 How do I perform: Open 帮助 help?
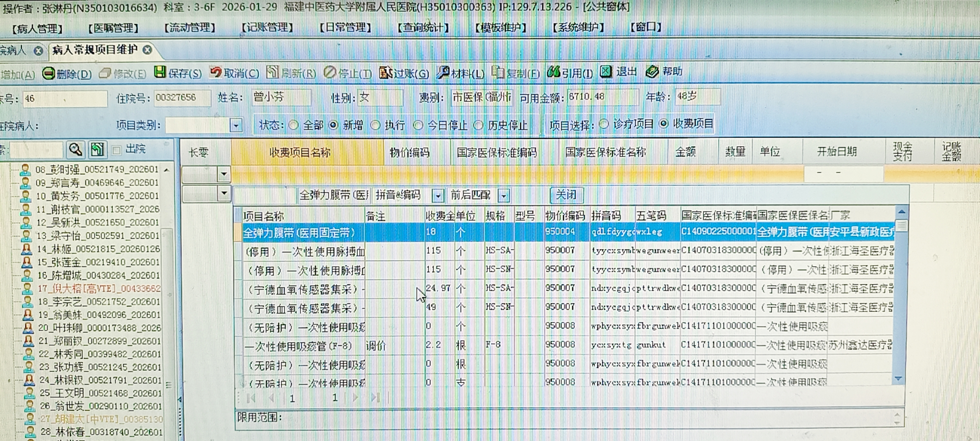coord(652,72)
